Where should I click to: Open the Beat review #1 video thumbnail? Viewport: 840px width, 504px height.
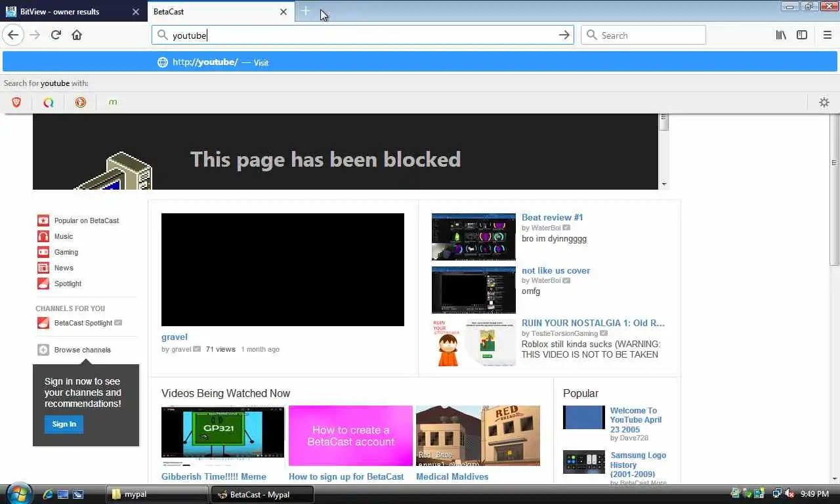click(x=474, y=237)
